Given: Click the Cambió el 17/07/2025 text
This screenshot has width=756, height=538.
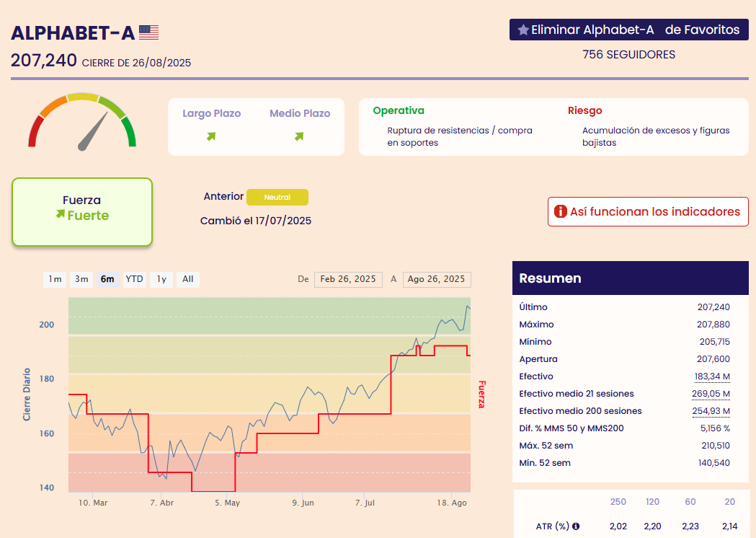Looking at the screenshot, I should [x=256, y=221].
